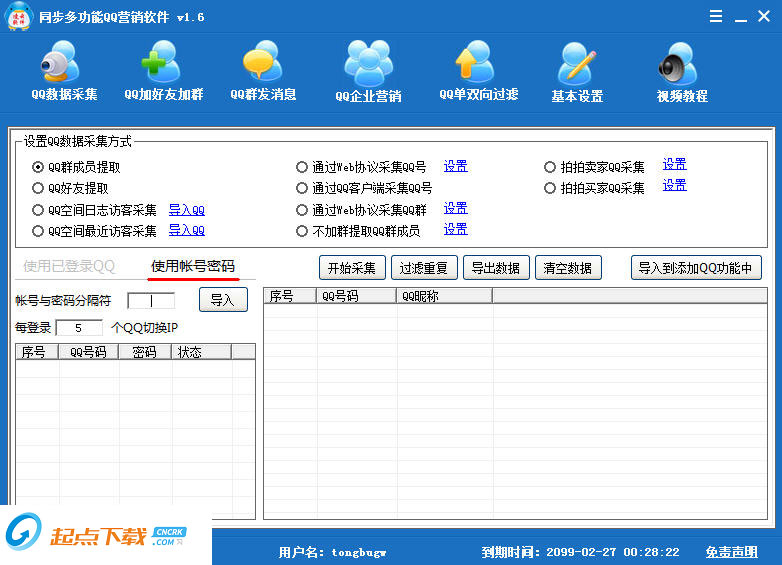The image size is (782, 565).
Task: Select 拍拍卖家QQ采集 radio option
Action: [x=550, y=167]
